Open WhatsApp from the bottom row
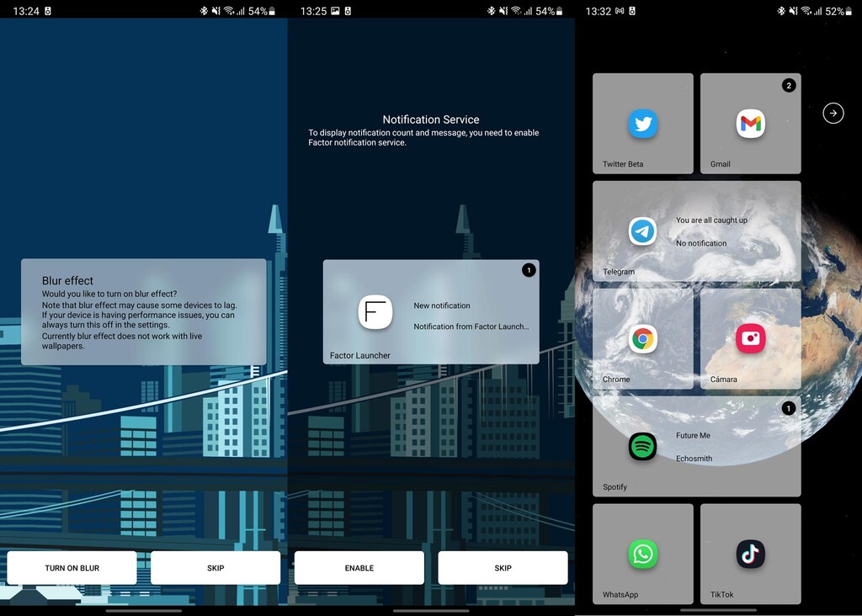 pyautogui.click(x=642, y=554)
